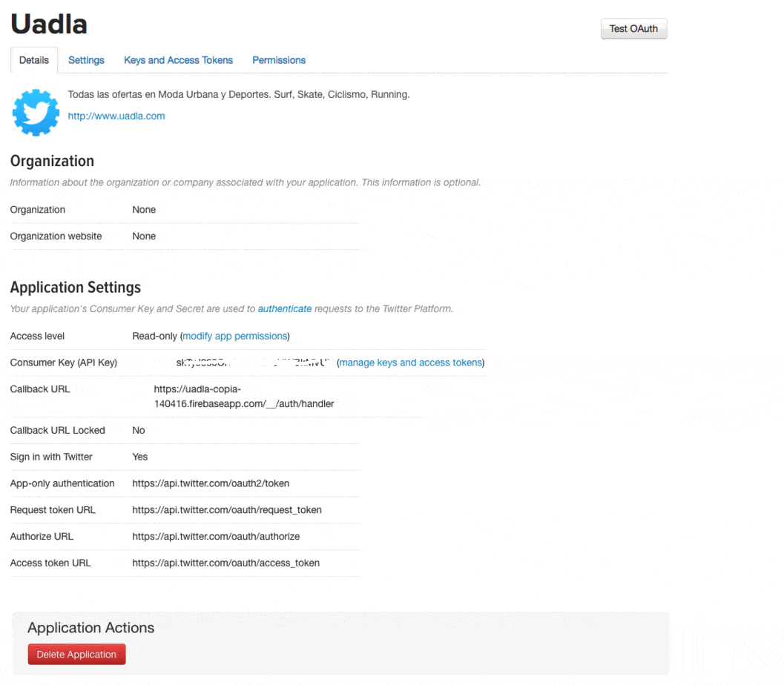Click the Sign in with Twitter label
The image size is (784, 685).
coord(51,457)
